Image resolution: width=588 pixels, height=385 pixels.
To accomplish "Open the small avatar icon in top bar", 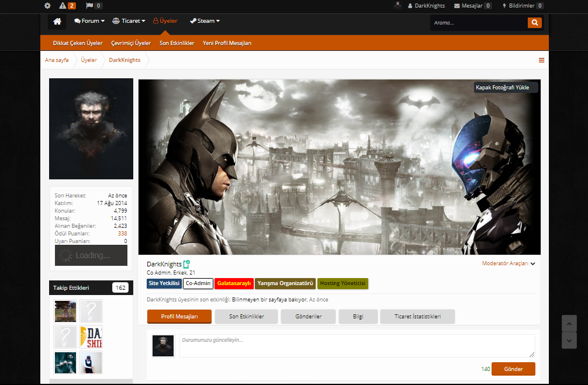I will pos(398,5).
